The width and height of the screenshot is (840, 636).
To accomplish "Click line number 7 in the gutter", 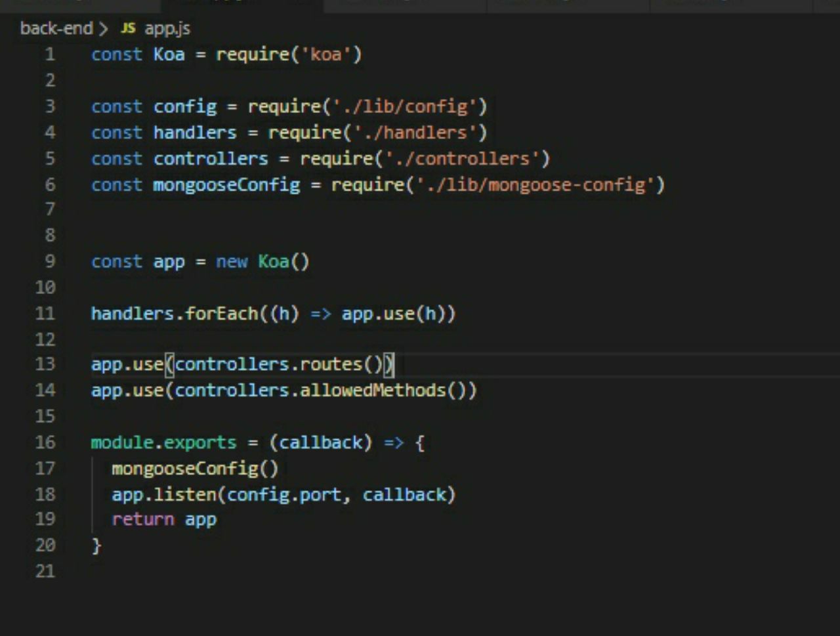I will (51, 209).
